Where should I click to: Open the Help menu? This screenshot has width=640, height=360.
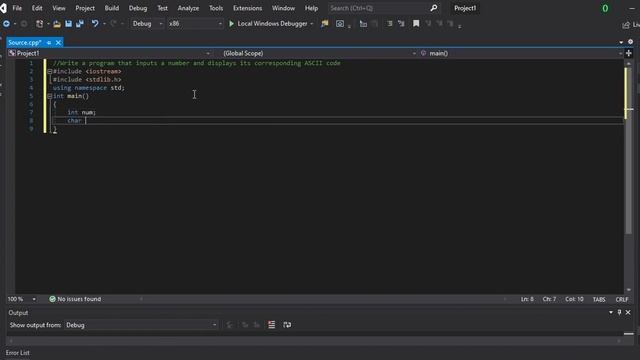311,8
